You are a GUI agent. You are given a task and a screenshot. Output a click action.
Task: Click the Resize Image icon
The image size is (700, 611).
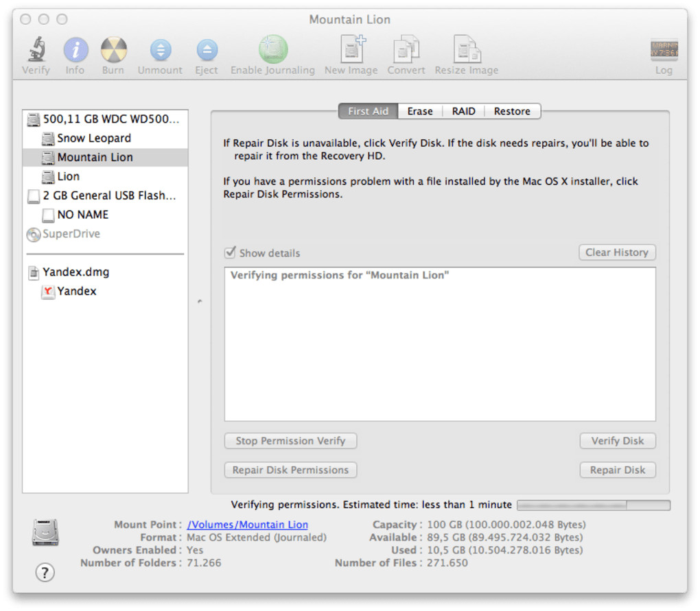(467, 49)
